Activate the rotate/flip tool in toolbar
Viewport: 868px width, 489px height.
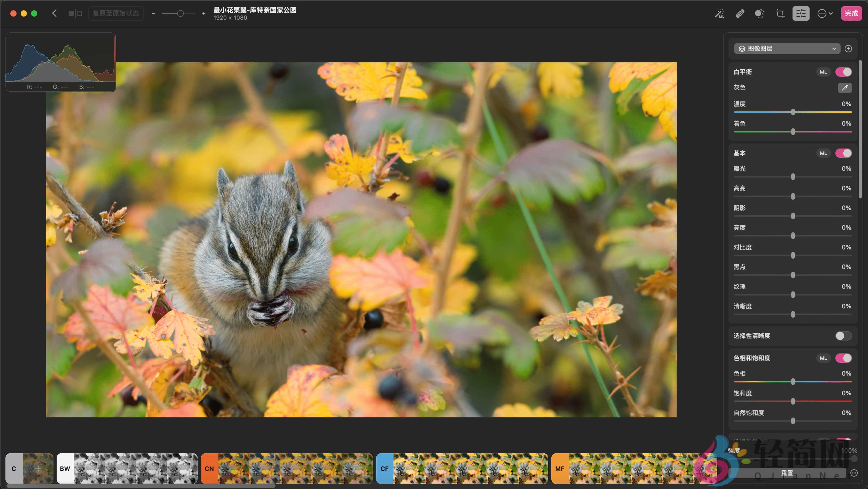760,13
